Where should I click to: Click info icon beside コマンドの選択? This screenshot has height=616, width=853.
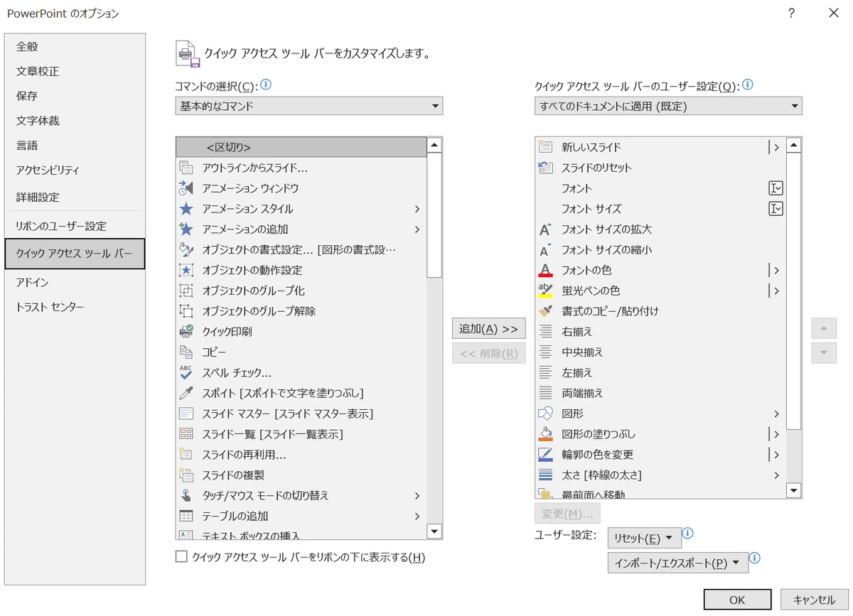[266, 85]
